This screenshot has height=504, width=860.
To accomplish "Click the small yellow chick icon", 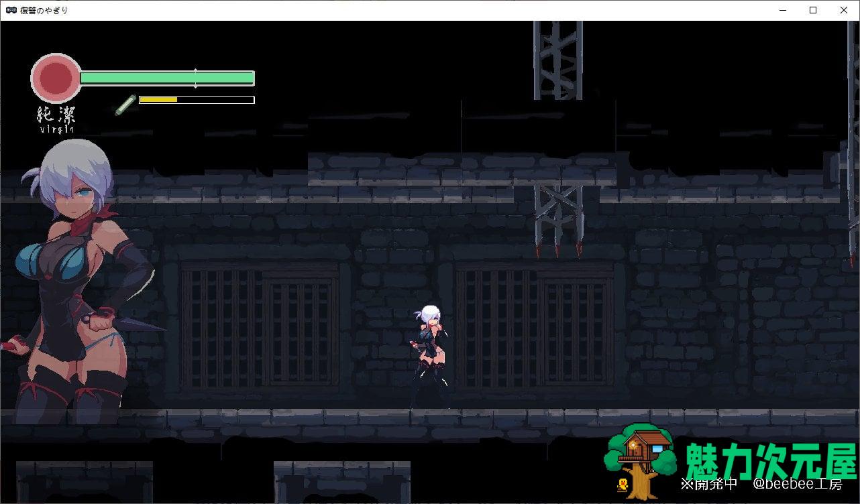I will [x=623, y=484].
